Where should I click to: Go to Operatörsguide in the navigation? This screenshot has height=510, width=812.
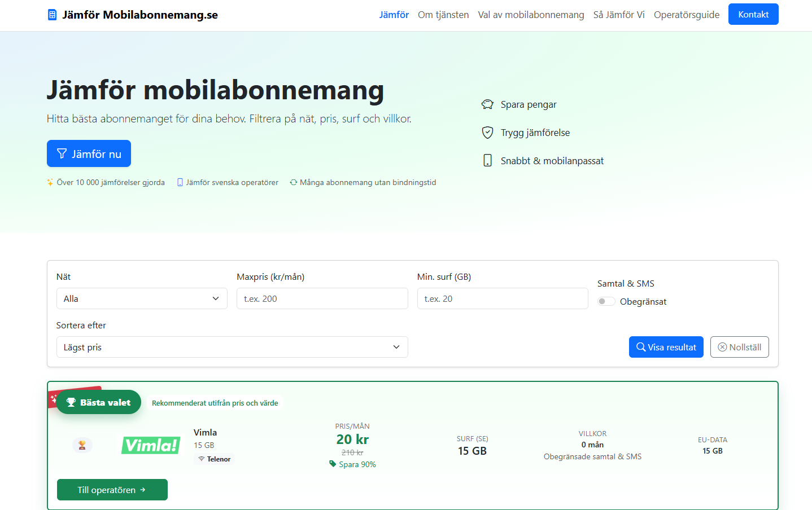687,15
